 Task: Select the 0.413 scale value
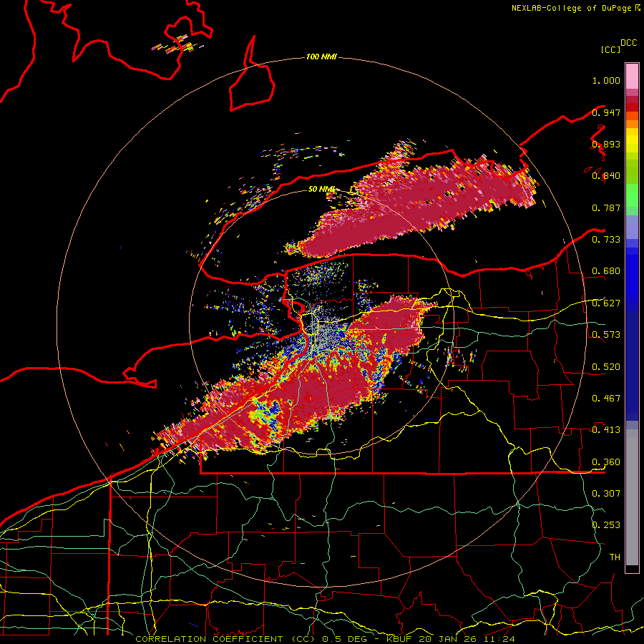606,430
